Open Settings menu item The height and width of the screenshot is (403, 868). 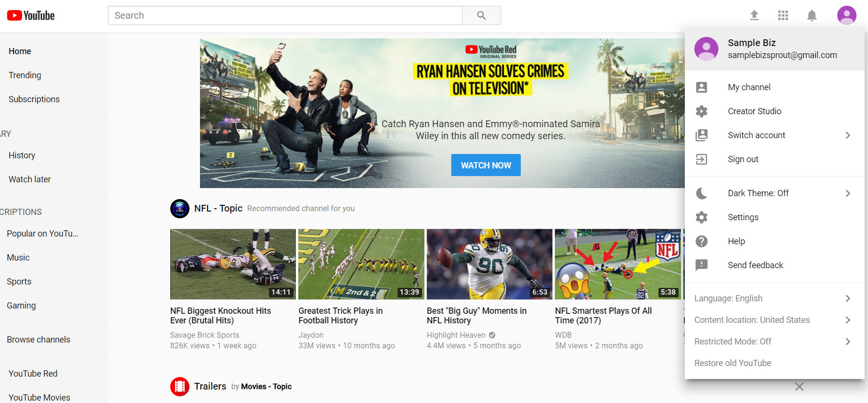pos(774,217)
